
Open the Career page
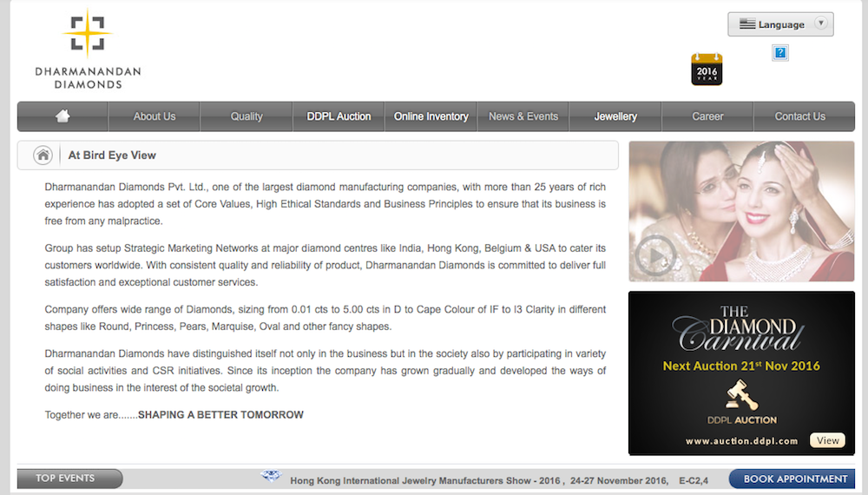[707, 116]
